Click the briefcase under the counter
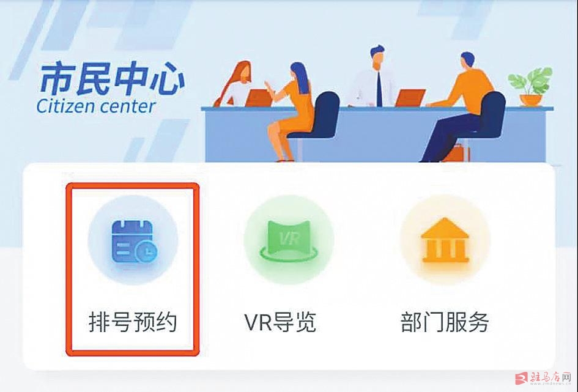 (x=457, y=152)
